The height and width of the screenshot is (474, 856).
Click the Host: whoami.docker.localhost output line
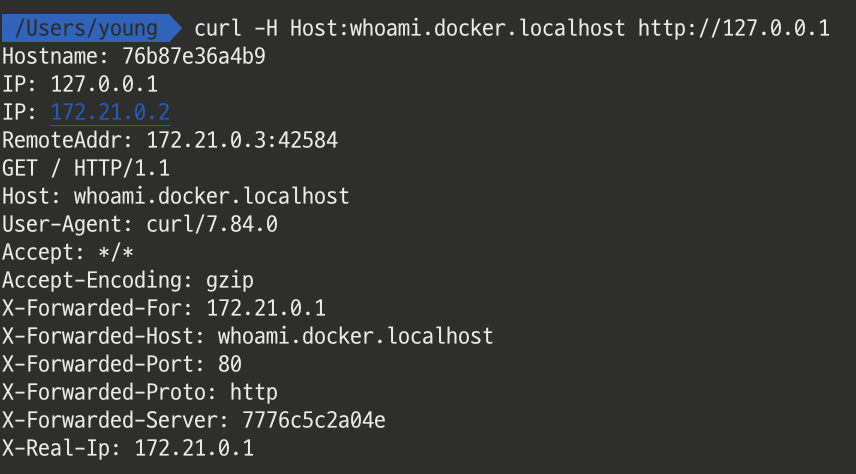175,196
